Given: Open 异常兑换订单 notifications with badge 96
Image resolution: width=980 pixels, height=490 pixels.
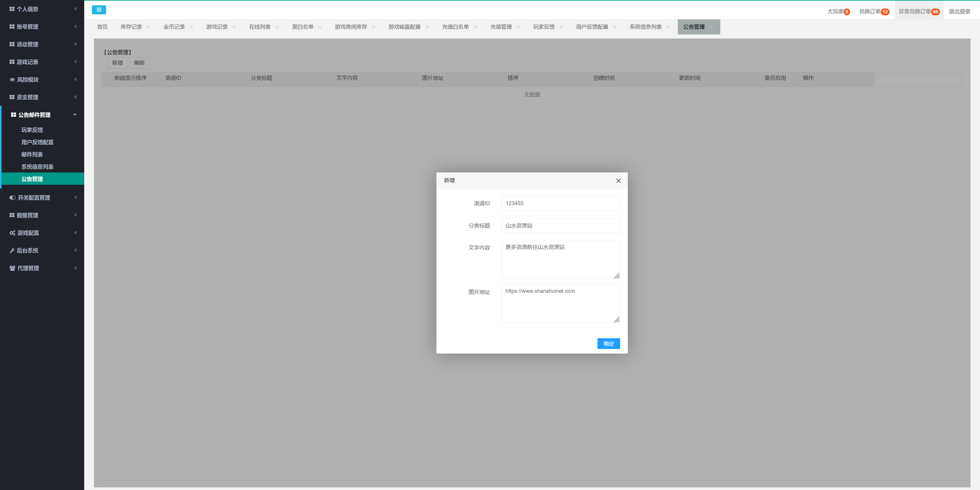Looking at the screenshot, I should coord(918,11).
